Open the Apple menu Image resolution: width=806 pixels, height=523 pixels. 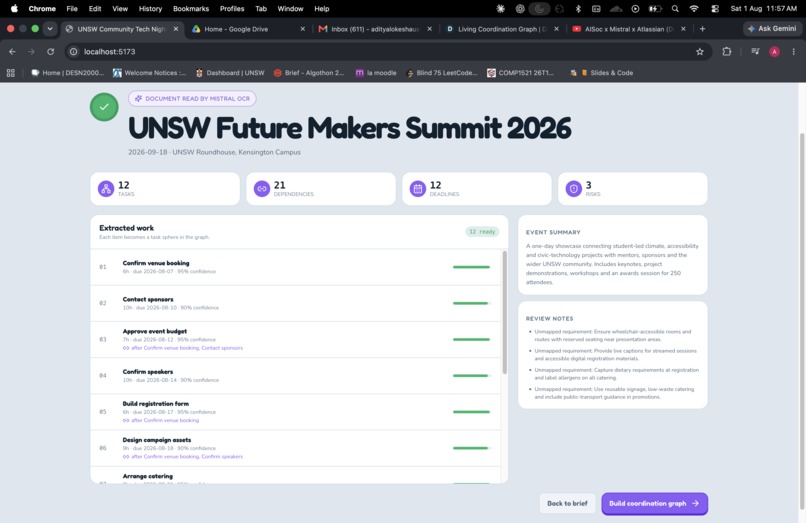14,8
